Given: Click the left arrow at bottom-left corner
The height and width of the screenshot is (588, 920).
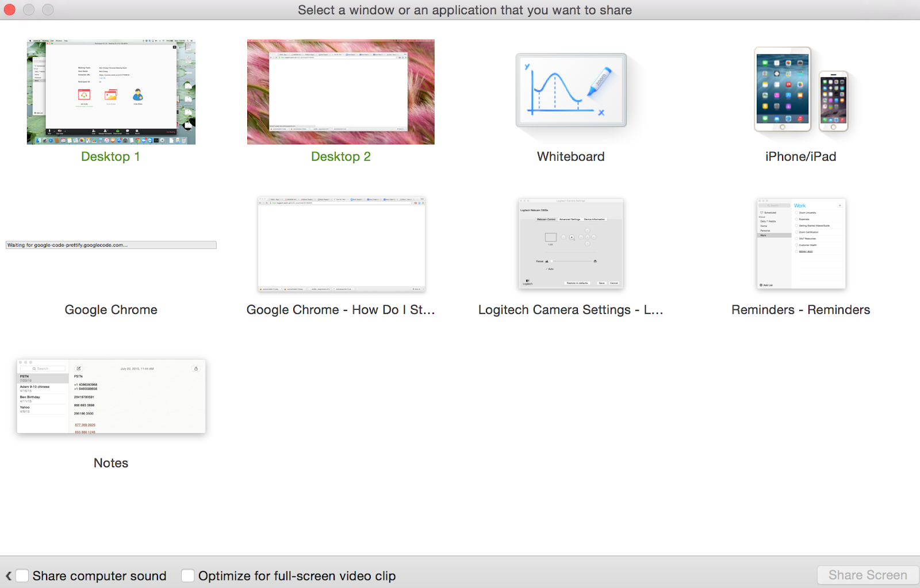Looking at the screenshot, I should [x=9, y=575].
